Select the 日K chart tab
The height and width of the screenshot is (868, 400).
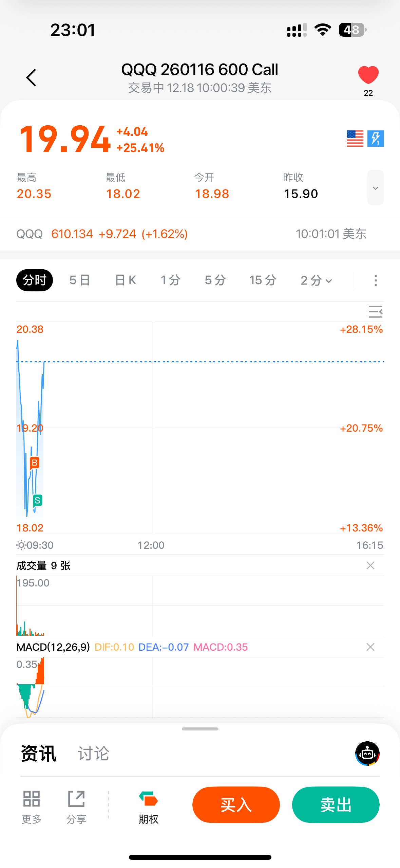[126, 281]
